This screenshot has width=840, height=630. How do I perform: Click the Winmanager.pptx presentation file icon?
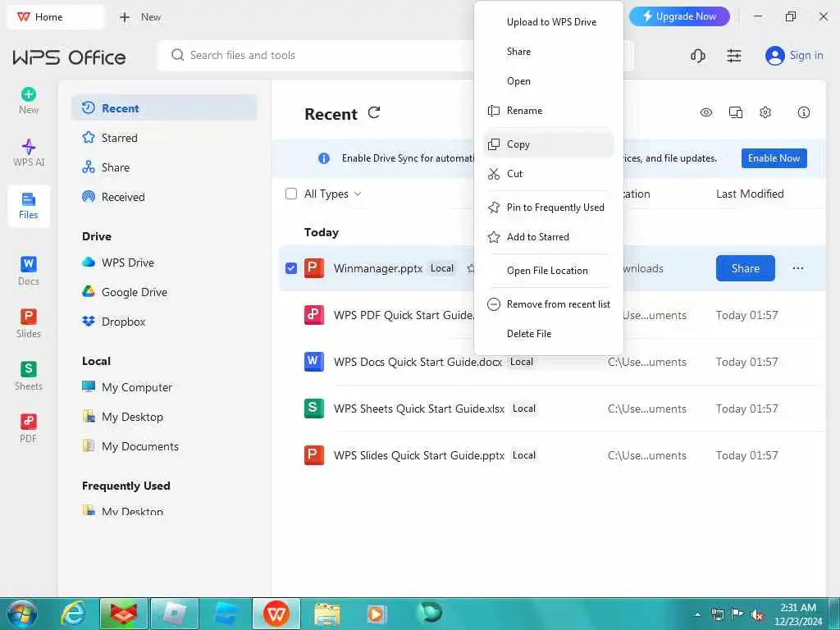(314, 268)
